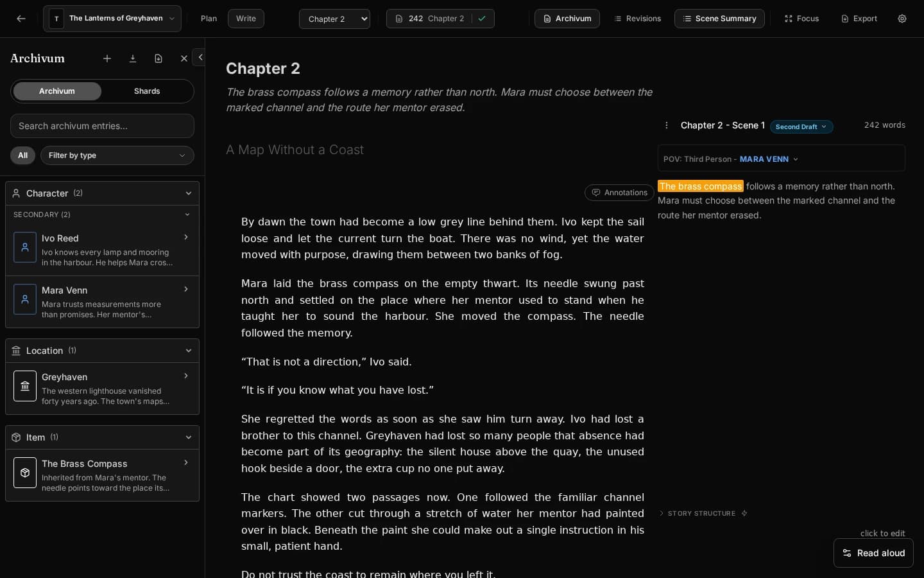Click the scene title A Map Without a Coast

pyautogui.click(x=295, y=150)
